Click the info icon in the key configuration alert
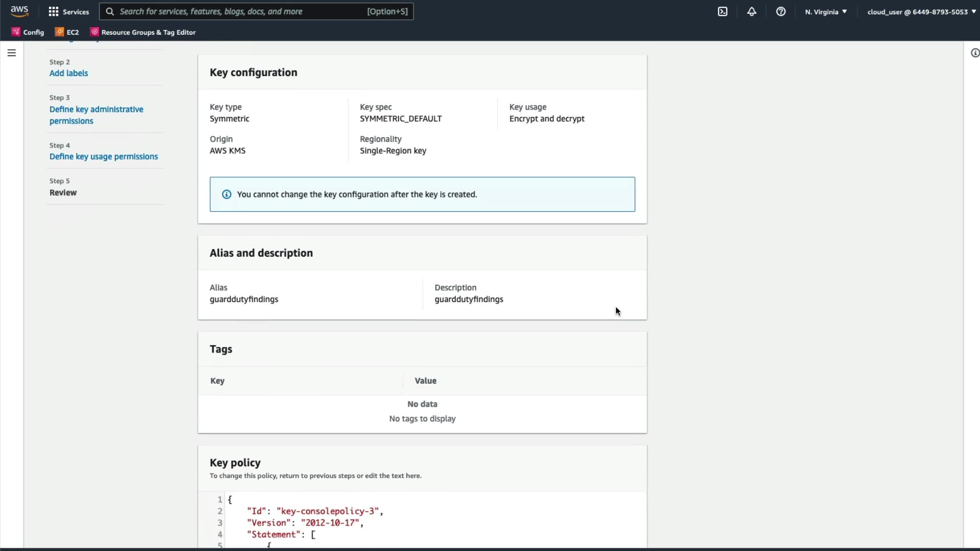980x551 pixels. (227, 194)
